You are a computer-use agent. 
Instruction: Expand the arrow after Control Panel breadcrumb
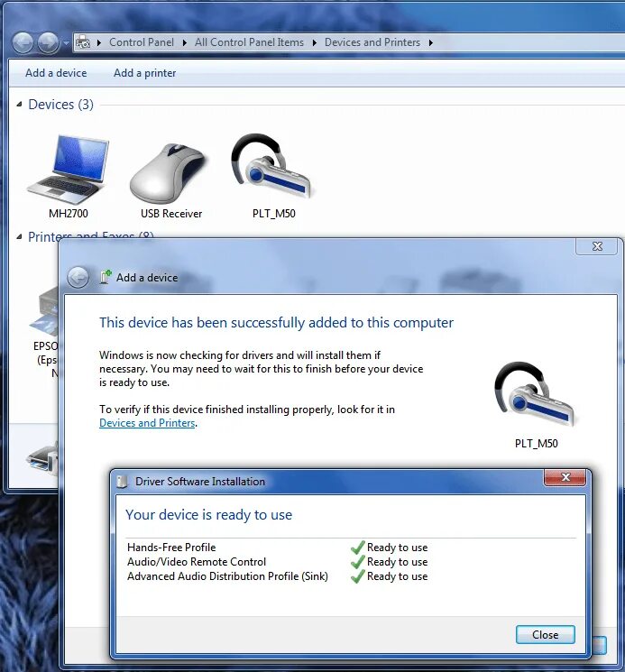(x=185, y=42)
